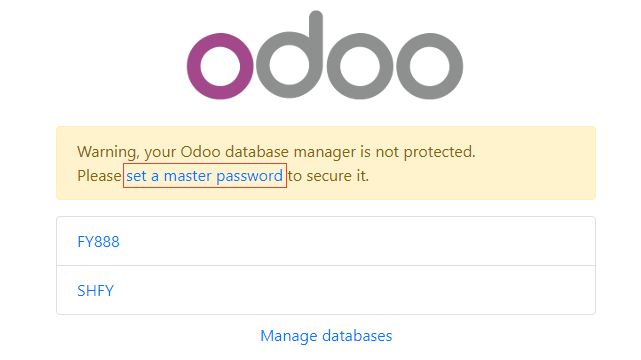Click the yellow warning banner
The width and height of the screenshot is (641, 360).
[x=326, y=163]
